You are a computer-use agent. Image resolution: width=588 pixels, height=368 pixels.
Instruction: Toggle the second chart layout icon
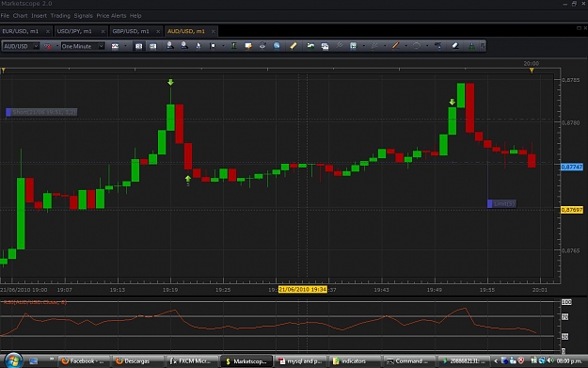(153, 46)
